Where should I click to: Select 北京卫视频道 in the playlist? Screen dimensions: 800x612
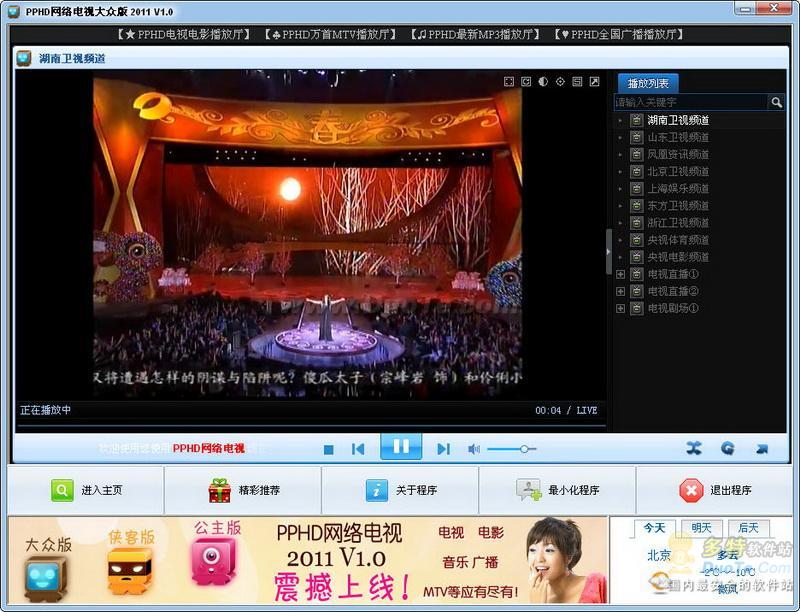pos(678,172)
